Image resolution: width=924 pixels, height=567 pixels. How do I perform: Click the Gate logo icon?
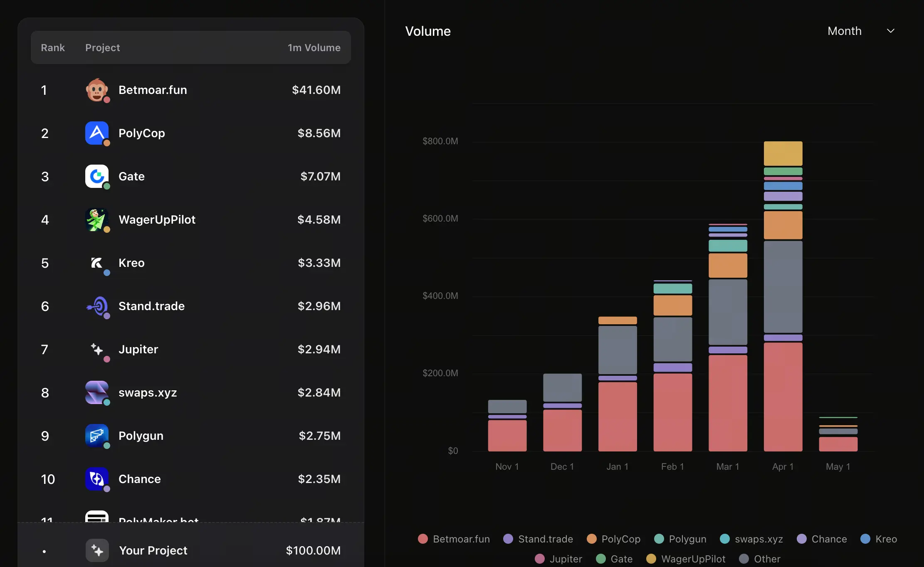tap(97, 176)
